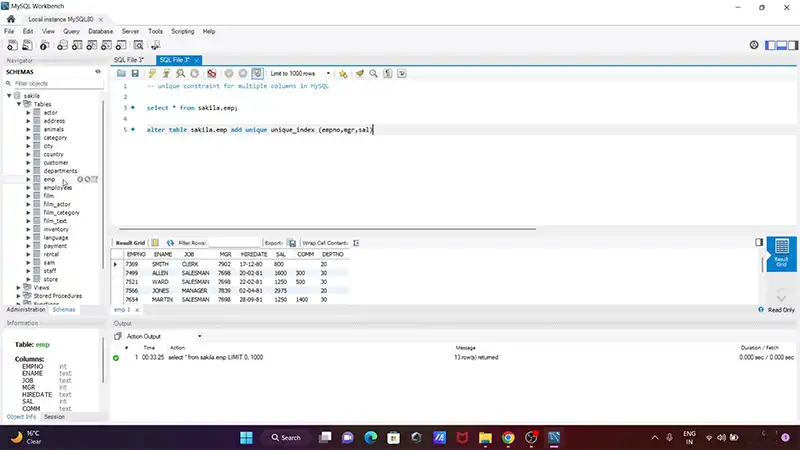Create a new function icon

[121, 45]
